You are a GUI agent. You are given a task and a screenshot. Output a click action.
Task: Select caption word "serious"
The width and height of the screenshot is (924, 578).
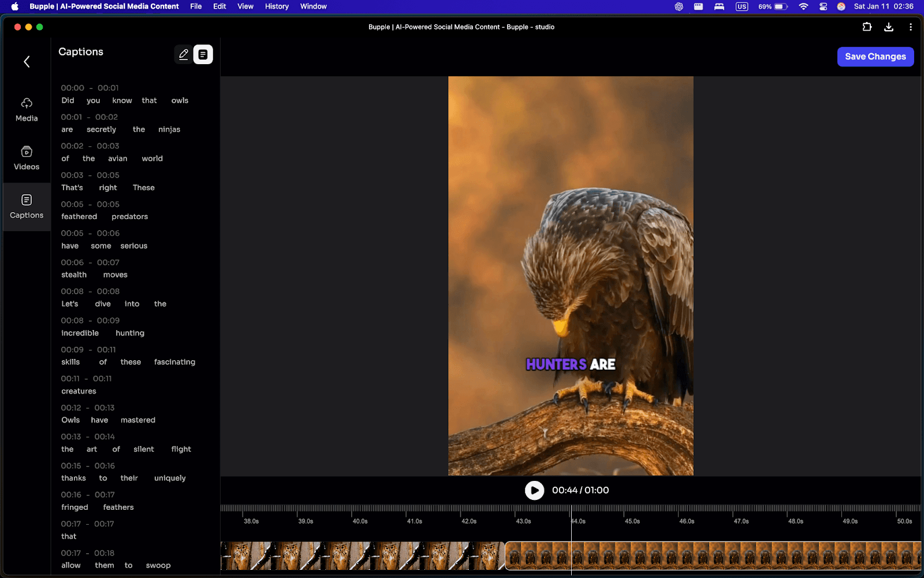point(134,246)
